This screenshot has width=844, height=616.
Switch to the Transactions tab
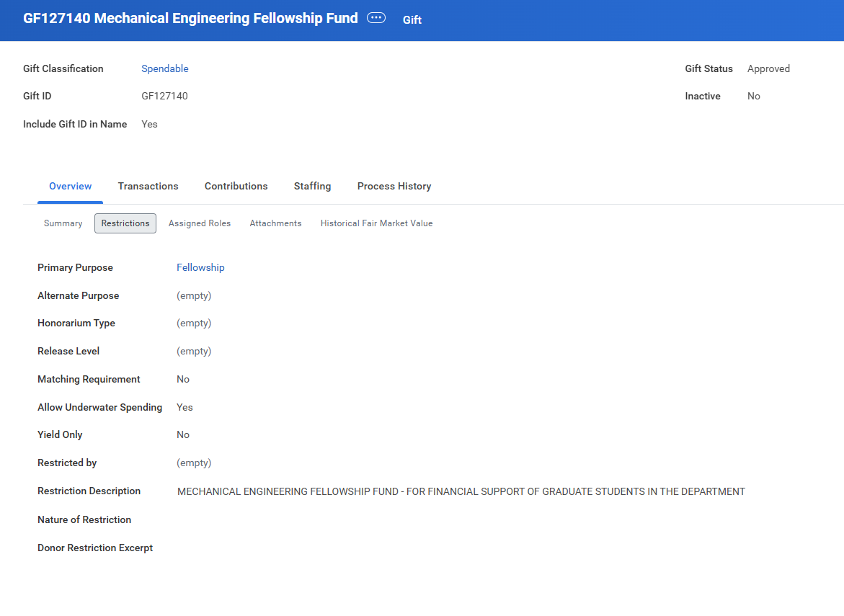point(148,186)
